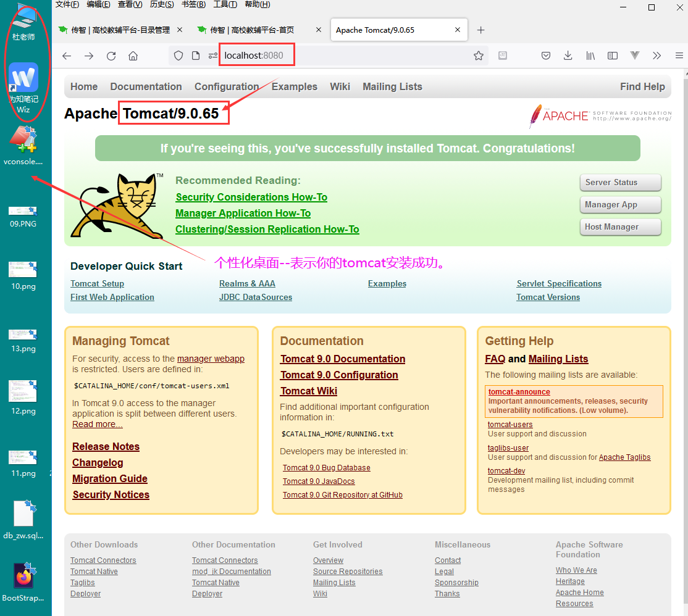This screenshot has width=688, height=616.
Task: Toggle the Firefox sidebar
Action: tap(613, 56)
